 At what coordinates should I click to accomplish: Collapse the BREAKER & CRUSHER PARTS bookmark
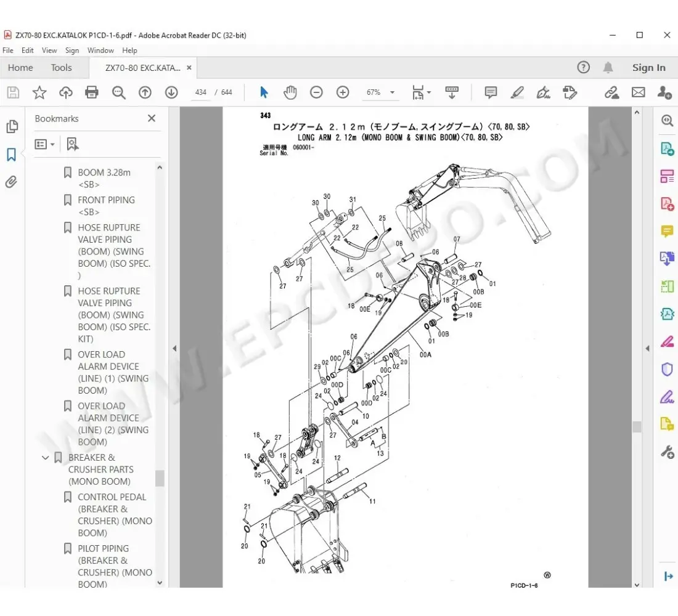[x=45, y=458]
